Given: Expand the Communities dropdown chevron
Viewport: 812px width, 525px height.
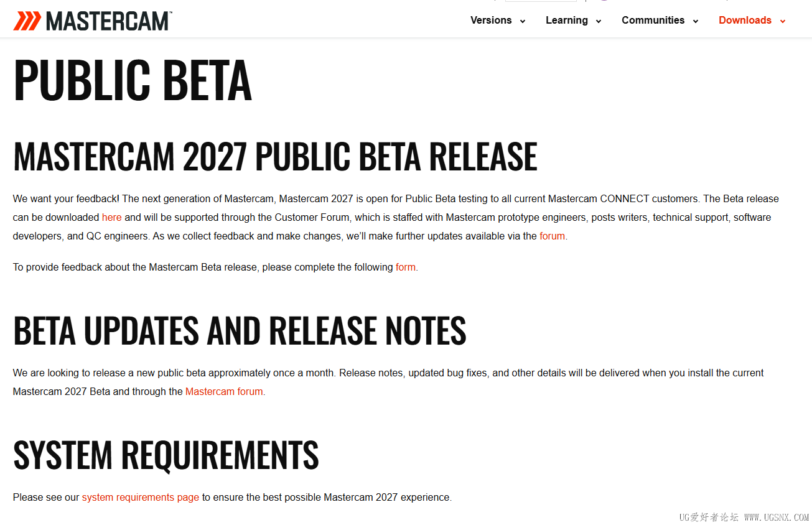Looking at the screenshot, I should coord(696,21).
